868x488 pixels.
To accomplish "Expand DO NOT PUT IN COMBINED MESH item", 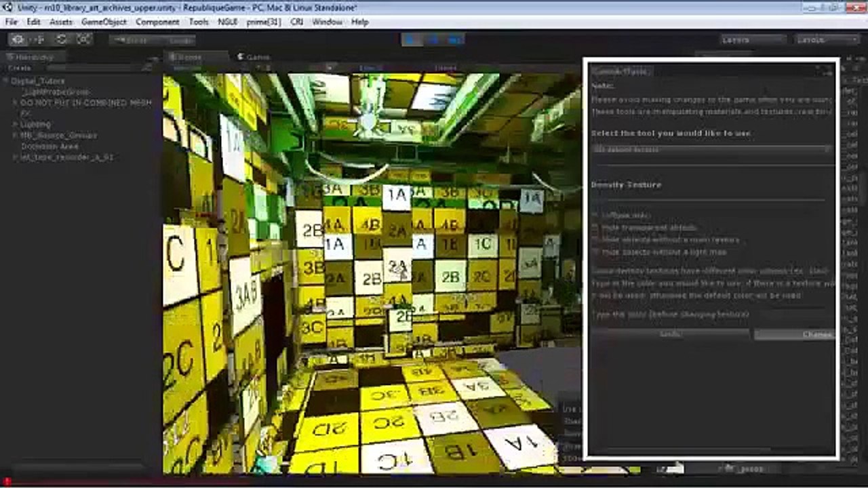I will [15, 102].
